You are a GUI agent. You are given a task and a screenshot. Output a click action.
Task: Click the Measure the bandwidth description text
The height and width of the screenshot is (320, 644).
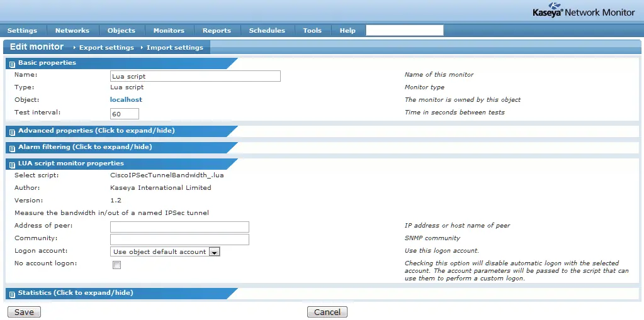coord(111,213)
